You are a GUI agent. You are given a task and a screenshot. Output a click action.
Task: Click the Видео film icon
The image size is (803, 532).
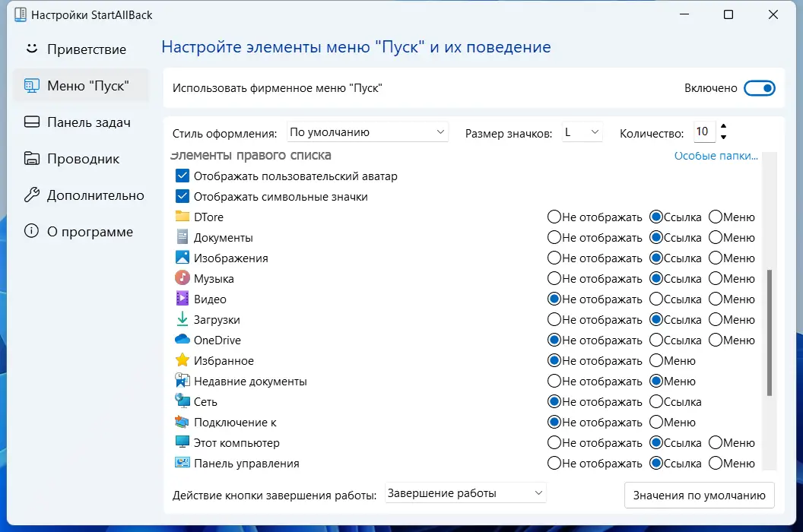coord(182,299)
